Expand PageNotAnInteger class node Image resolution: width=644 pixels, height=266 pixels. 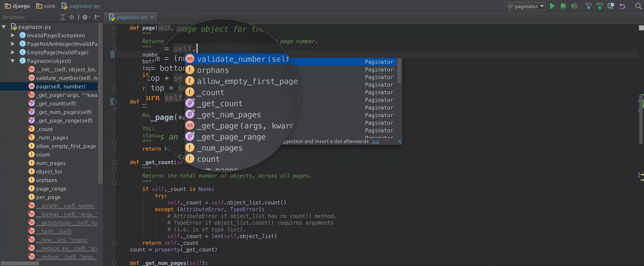click(x=12, y=43)
